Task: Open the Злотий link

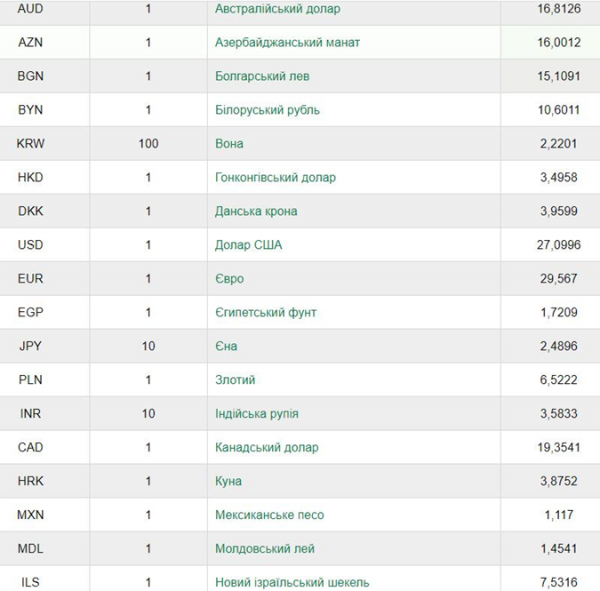Action: (235, 380)
